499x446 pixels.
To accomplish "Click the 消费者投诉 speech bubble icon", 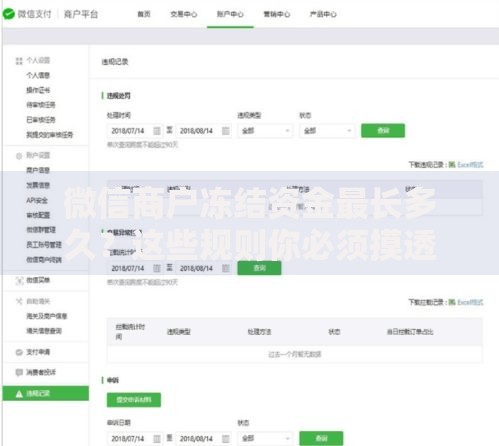I will pyautogui.click(x=19, y=372).
